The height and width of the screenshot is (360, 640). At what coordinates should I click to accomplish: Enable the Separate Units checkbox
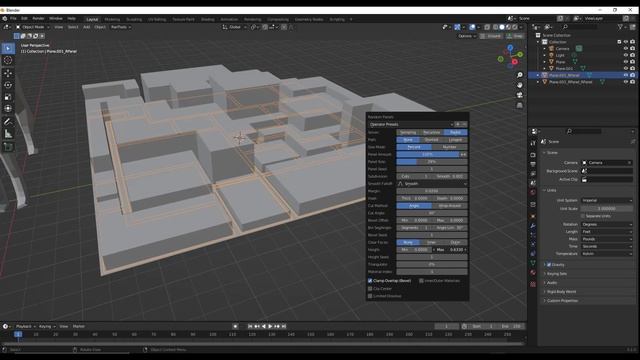(583, 216)
